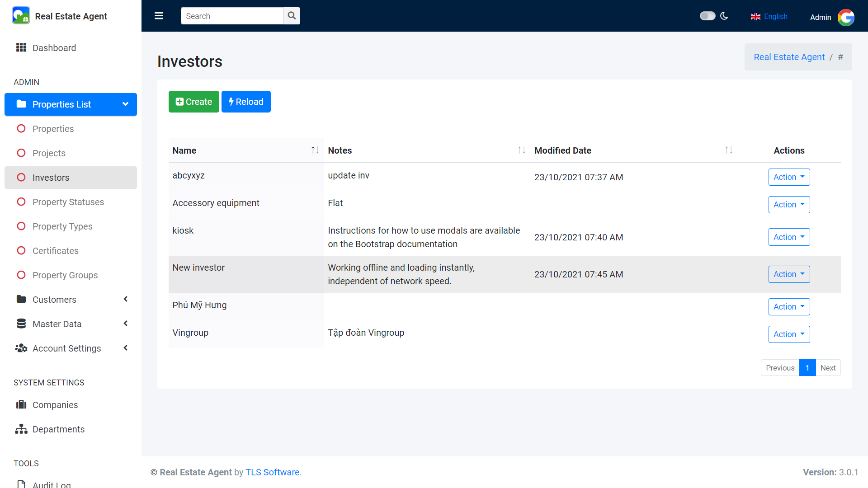
Task: Click the green Create button
Action: 193,102
